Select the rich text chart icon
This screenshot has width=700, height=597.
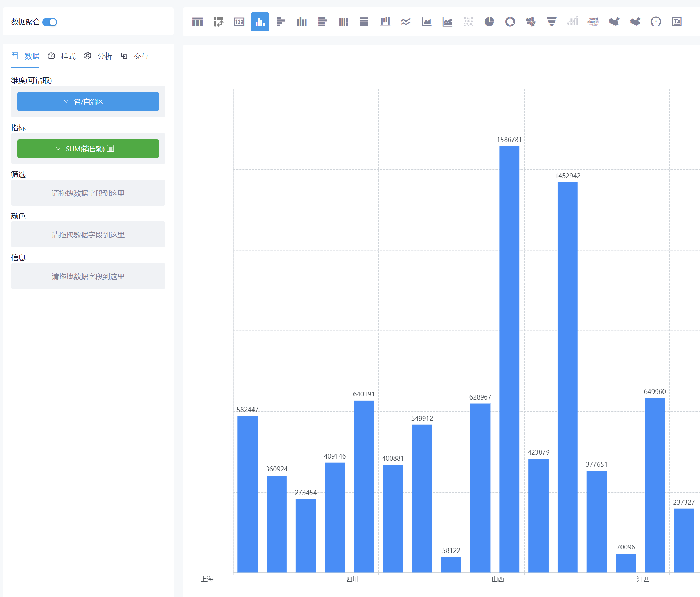(677, 22)
